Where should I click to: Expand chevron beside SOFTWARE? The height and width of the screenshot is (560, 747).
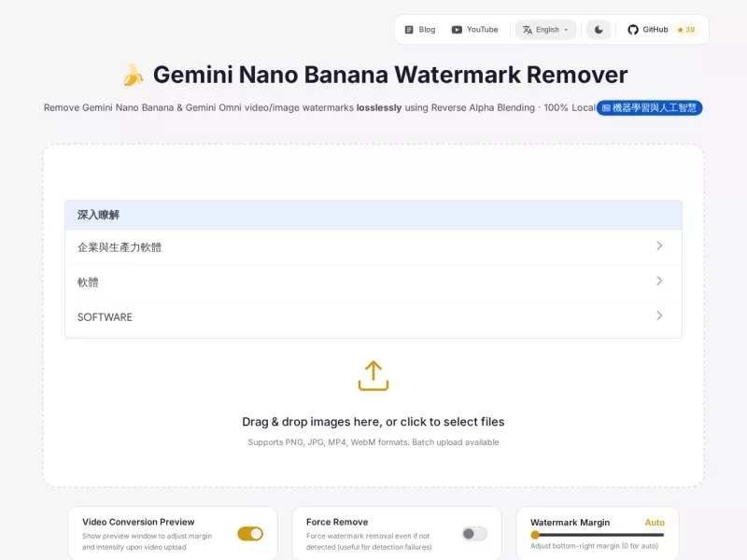[659, 315]
